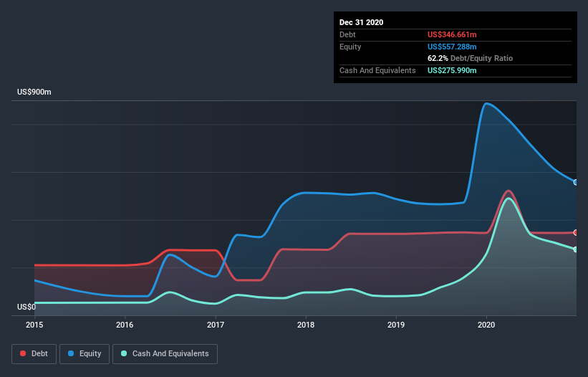The width and height of the screenshot is (588, 377).
Task: Click the 62.2% Debt/Equity Ratio text
Action: point(470,58)
